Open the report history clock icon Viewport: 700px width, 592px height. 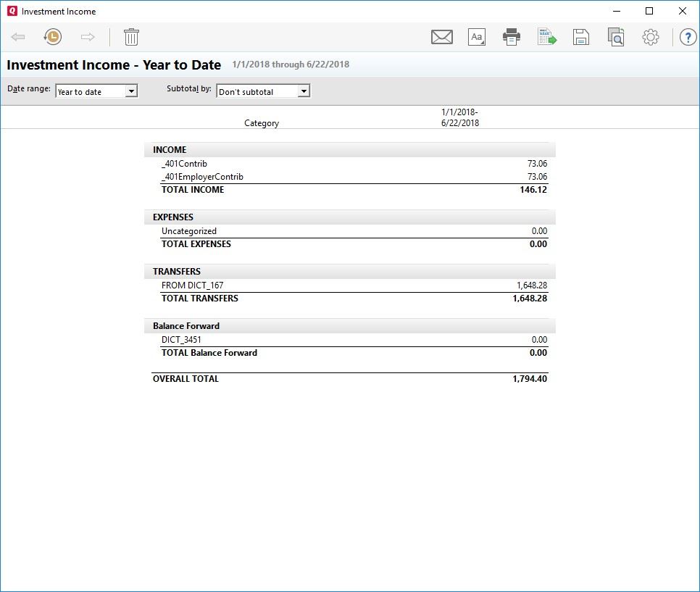coord(52,37)
